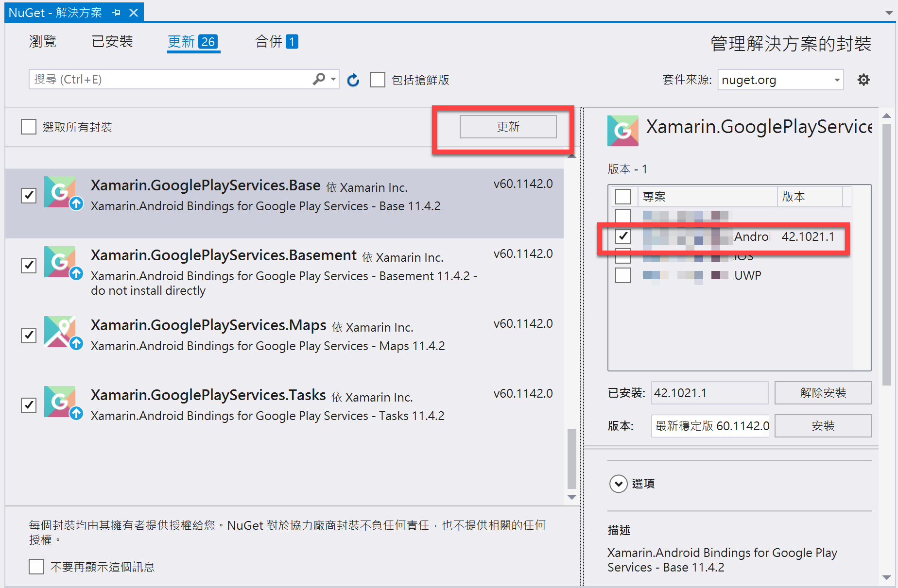Viewport: 898px width, 588px height.
Task: Switch to the Browse tab
Action: coord(43,42)
